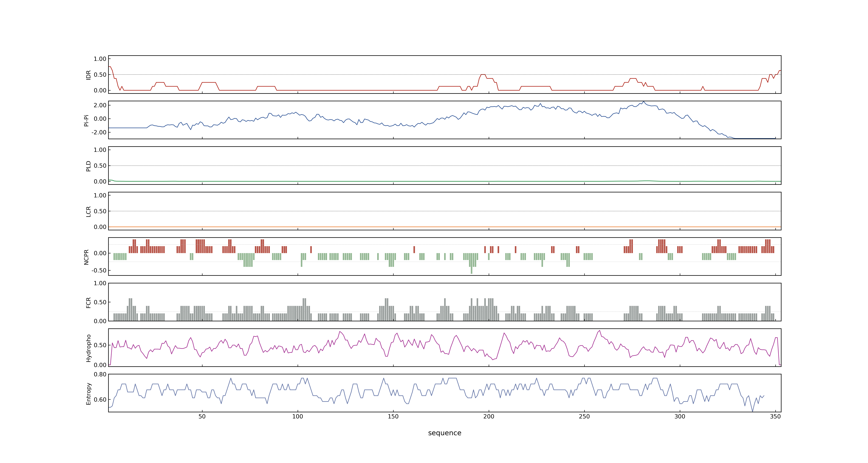
Task: Click x-axis tick label 150
Action: click(x=393, y=416)
